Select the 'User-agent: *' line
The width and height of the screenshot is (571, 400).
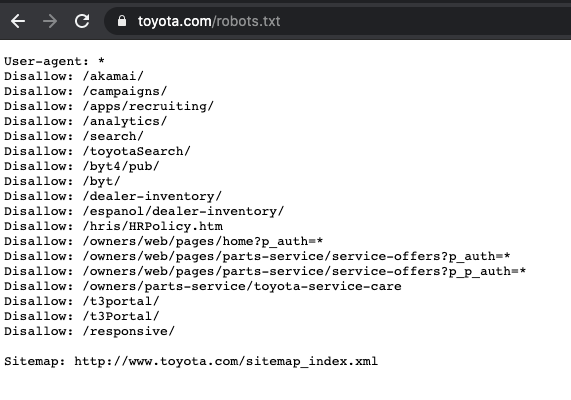click(55, 61)
